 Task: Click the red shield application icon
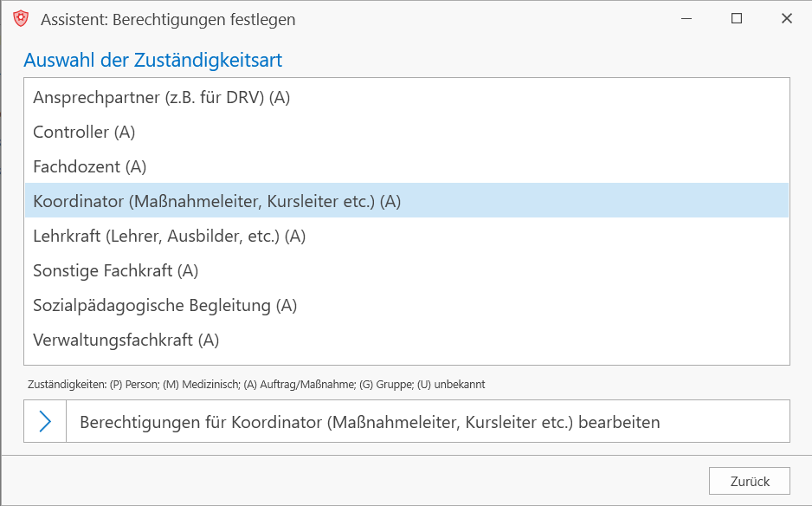pyautogui.click(x=21, y=19)
